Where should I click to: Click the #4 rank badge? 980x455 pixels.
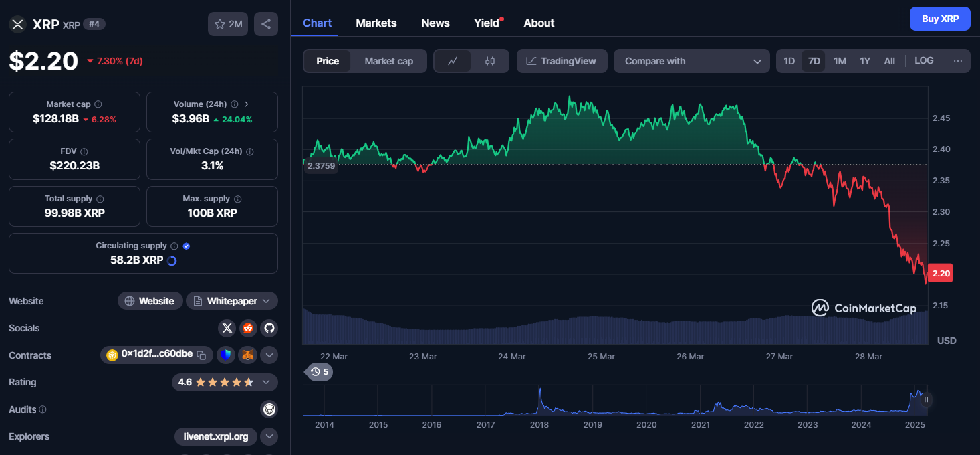(x=94, y=25)
